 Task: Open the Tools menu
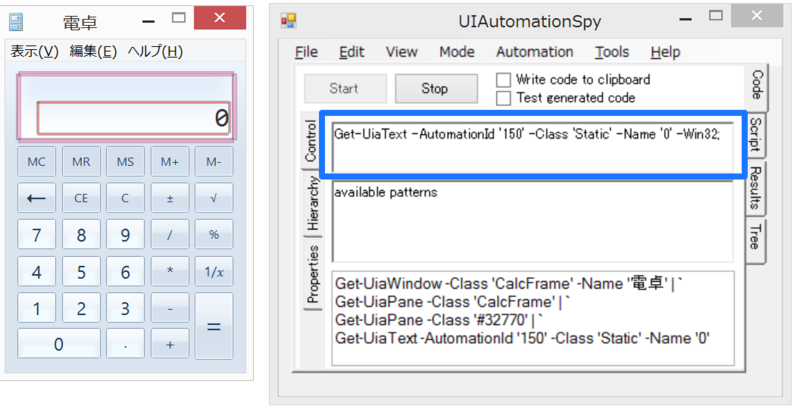(x=612, y=52)
